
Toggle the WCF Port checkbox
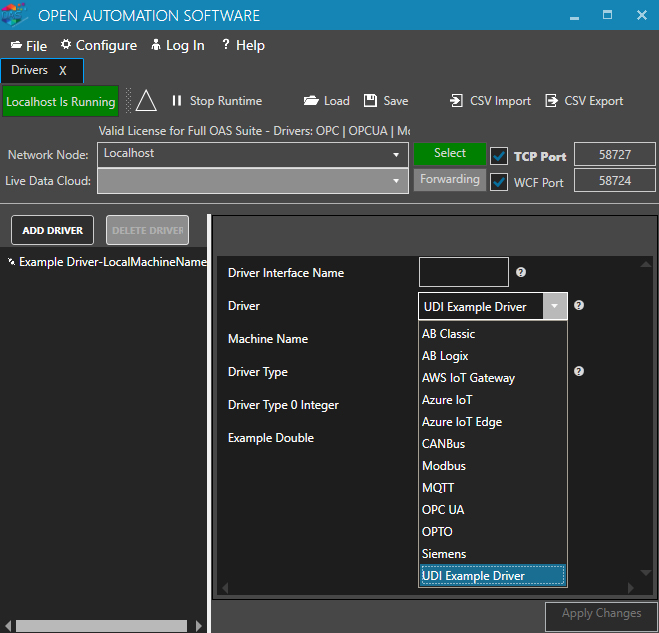point(499,182)
